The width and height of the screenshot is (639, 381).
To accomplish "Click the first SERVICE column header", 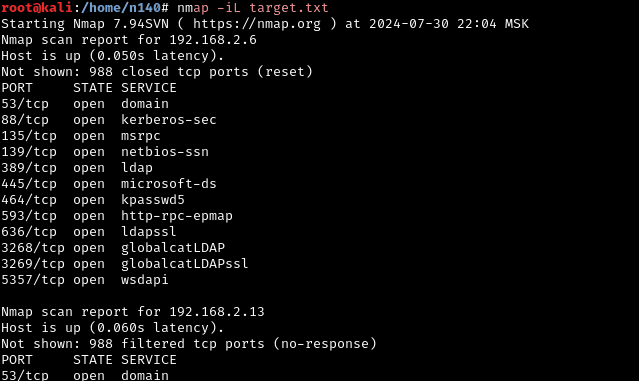I will coord(149,88).
